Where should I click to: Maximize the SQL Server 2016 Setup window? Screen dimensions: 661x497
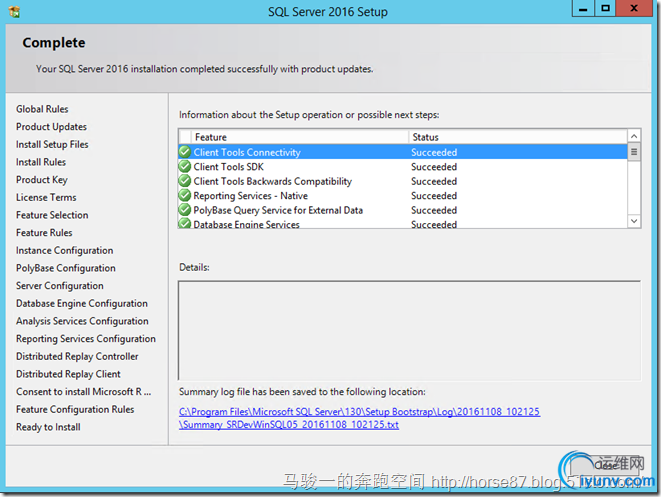pyautogui.click(x=605, y=8)
